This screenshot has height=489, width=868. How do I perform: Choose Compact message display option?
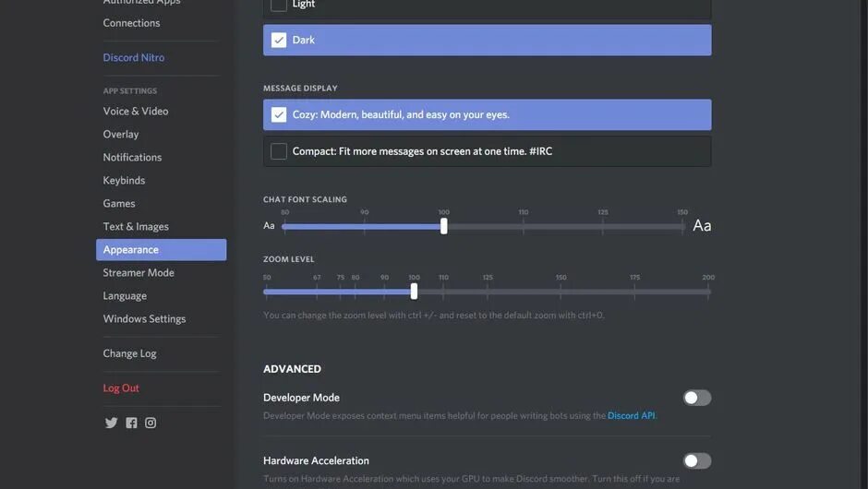coord(488,151)
